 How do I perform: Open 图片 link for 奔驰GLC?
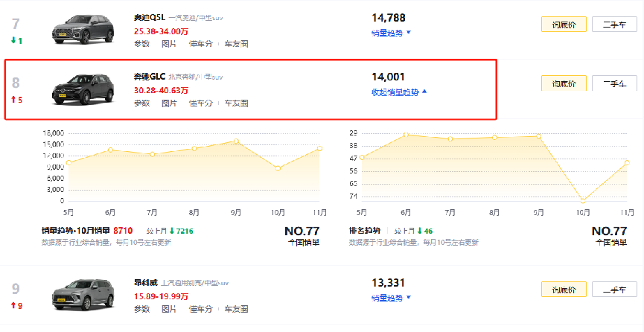coord(169,103)
